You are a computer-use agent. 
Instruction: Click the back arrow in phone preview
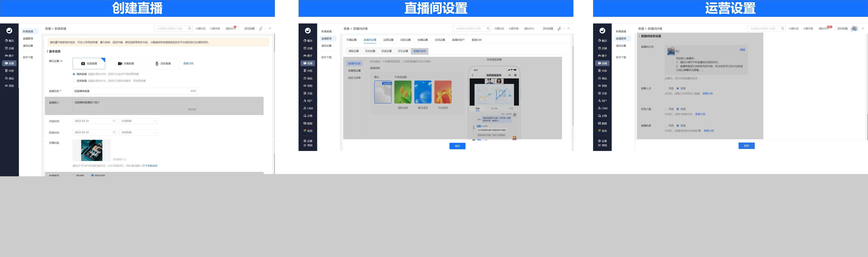click(x=472, y=75)
